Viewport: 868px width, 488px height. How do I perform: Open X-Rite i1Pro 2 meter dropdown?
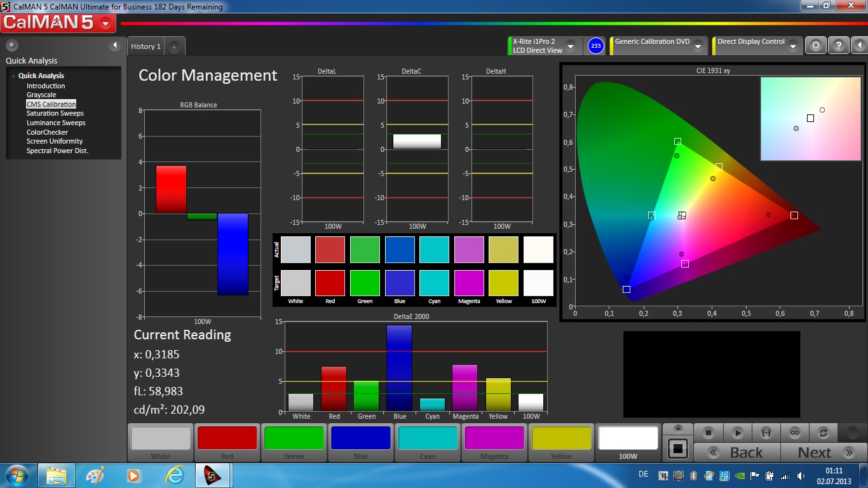coord(571,46)
